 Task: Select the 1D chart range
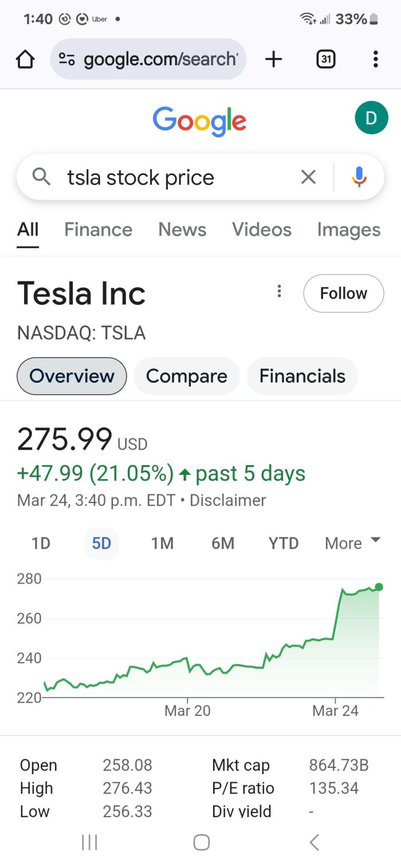click(41, 543)
